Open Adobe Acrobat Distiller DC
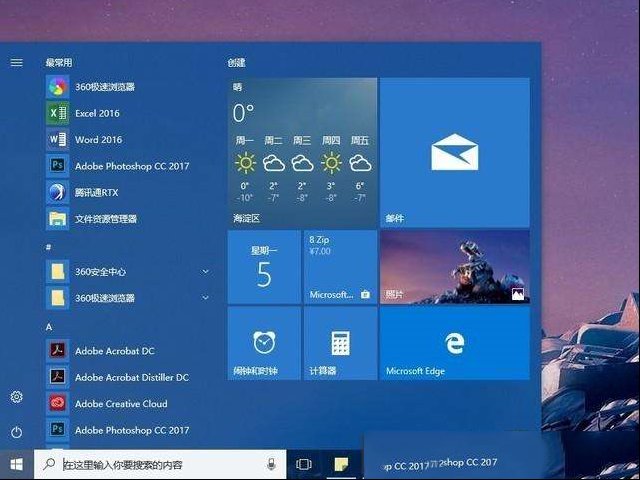 pyautogui.click(x=129, y=377)
